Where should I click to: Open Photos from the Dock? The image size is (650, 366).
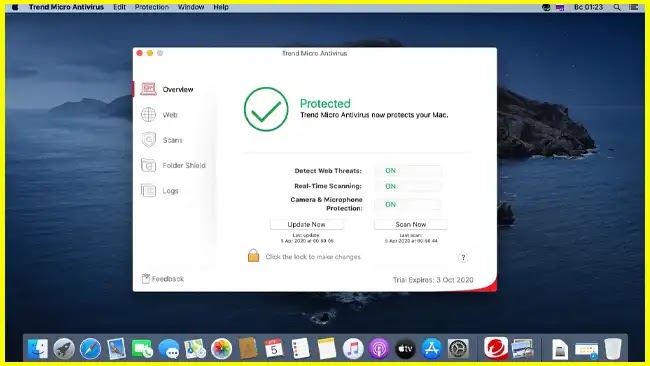click(x=221, y=348)
